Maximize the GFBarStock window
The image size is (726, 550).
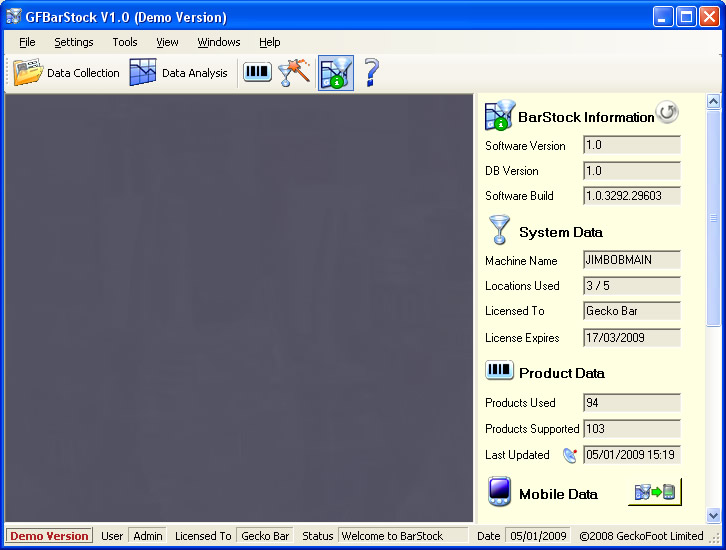(x=686, y=17)
